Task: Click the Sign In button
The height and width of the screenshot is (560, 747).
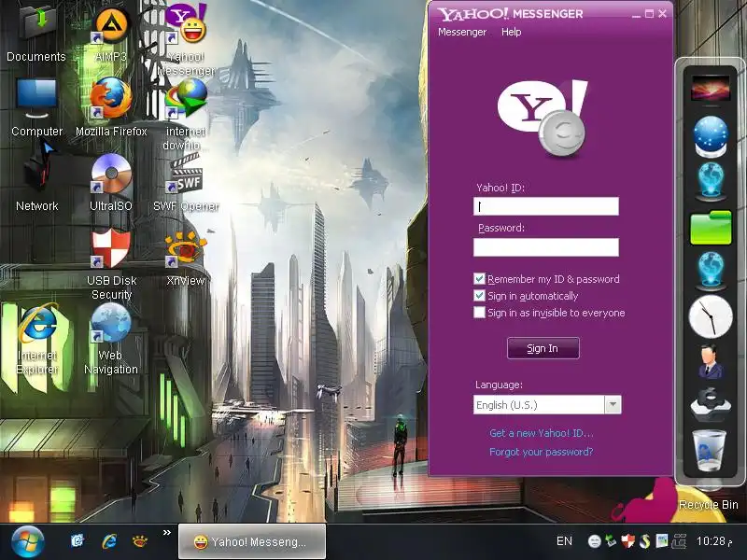Action: (543, 348)
